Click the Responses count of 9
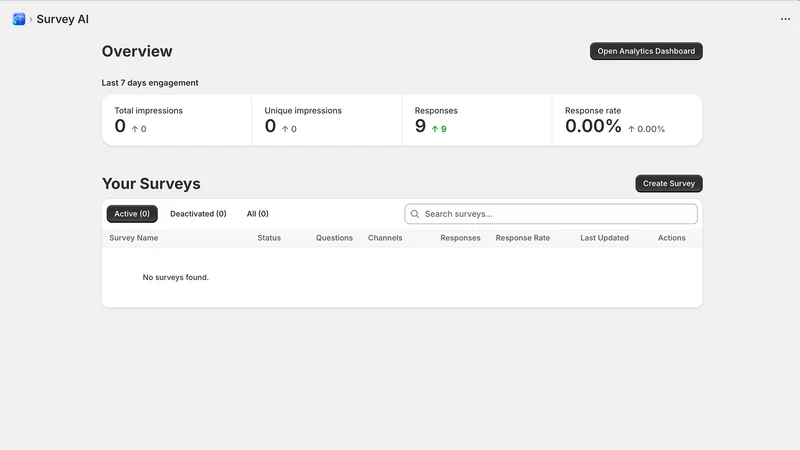The image size is (800, 450). 420,126
